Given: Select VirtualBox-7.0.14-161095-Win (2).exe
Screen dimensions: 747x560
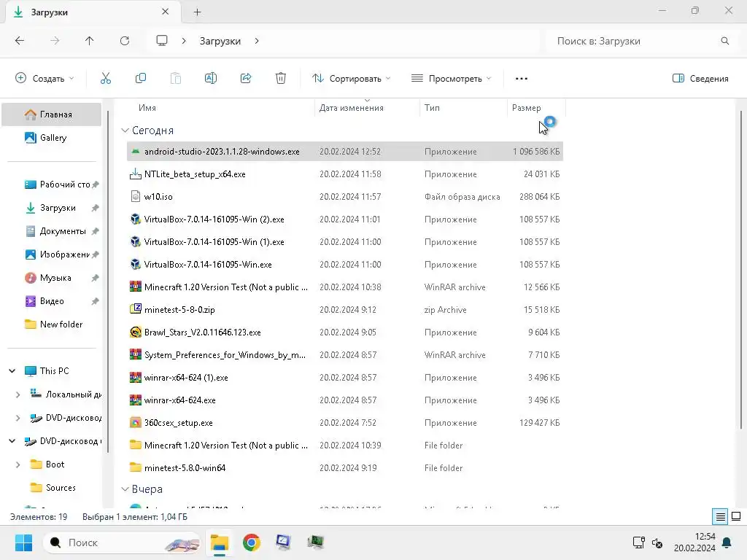Looking at the screenshot, I should pos(345,219).
